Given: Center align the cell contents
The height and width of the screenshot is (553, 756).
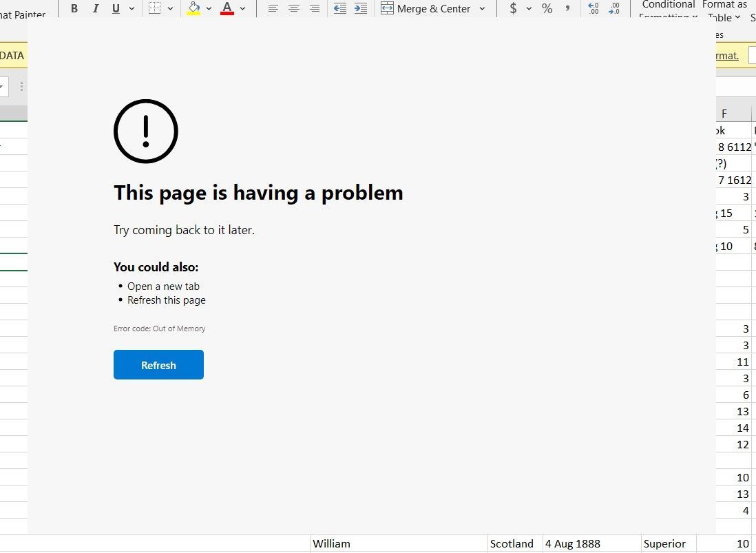Looking at the screenshot, I should pos(294,8).
